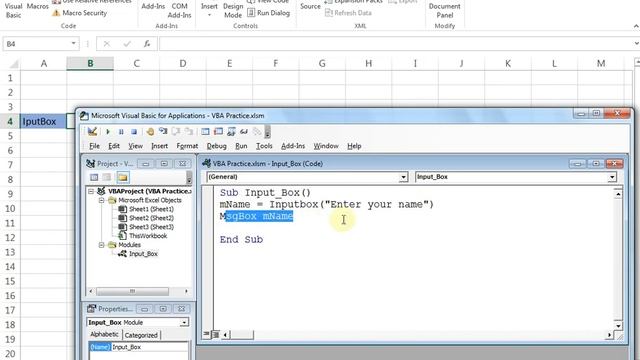
Task: Click the Reset (stop) toolbar icon
Action: click(x=134, y=131)
